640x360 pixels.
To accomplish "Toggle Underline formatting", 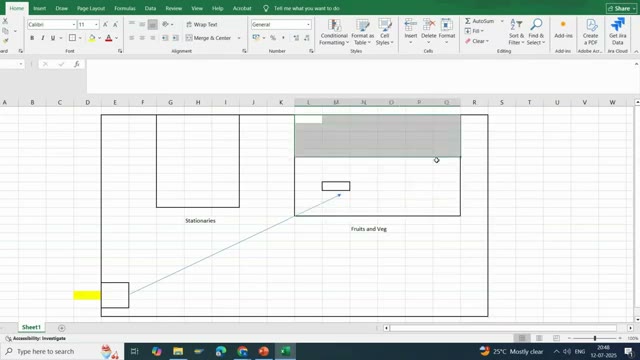I will point(53,38).
